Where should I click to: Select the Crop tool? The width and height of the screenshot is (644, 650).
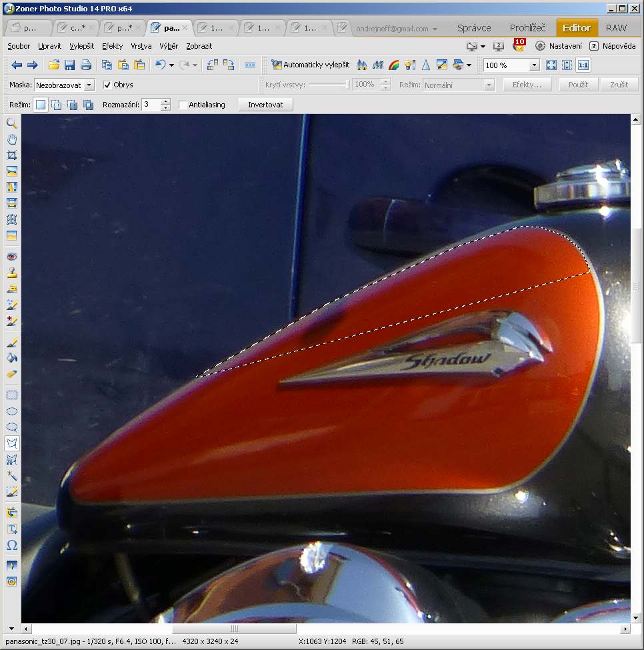pos(11,155)
